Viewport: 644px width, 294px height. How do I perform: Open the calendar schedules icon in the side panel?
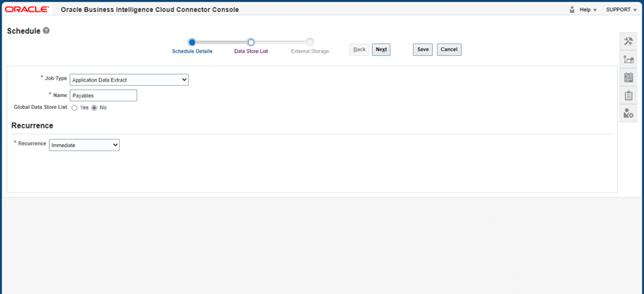click(x=628, y=78)
